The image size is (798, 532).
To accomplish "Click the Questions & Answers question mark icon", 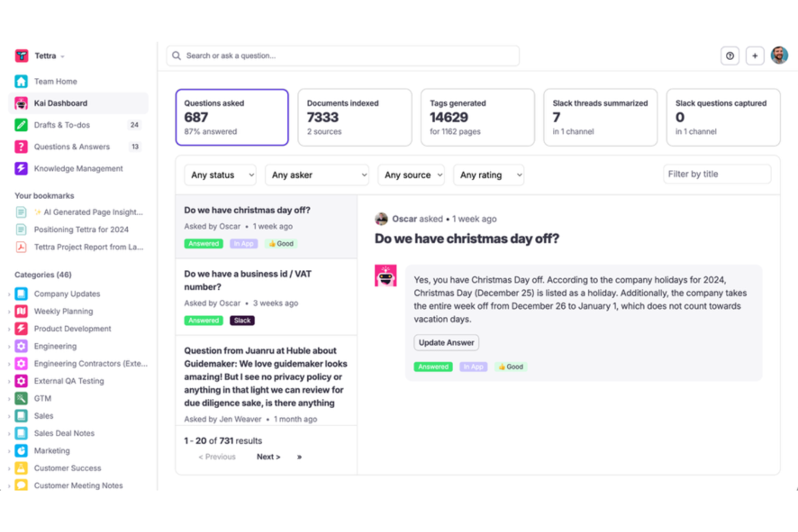I will [20, 146].
